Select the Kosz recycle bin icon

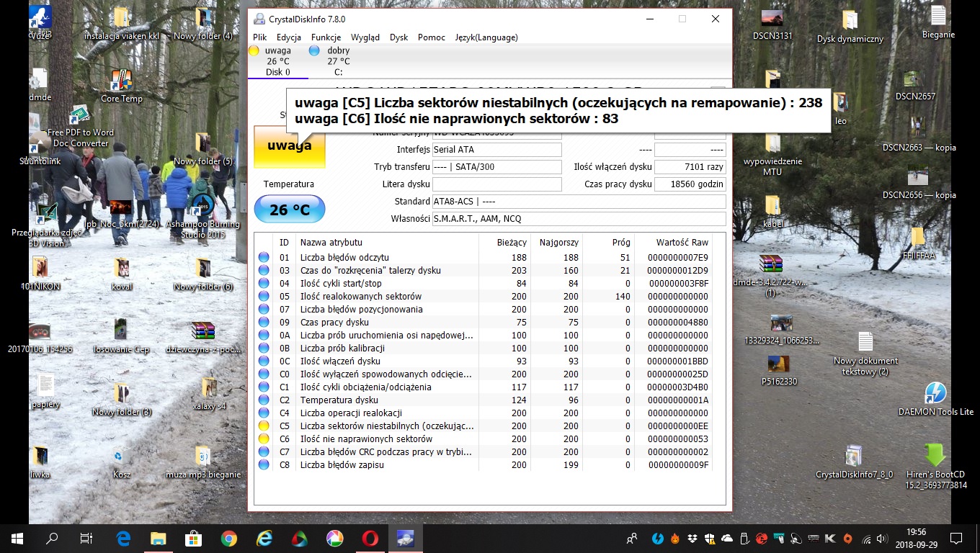[121, 462]
